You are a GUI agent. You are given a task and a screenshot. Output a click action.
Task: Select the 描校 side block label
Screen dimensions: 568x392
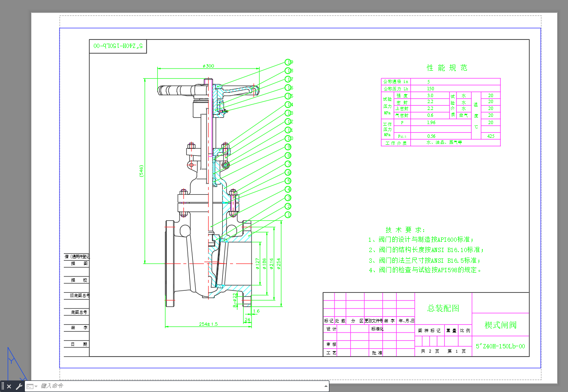(x=79, y=280)
